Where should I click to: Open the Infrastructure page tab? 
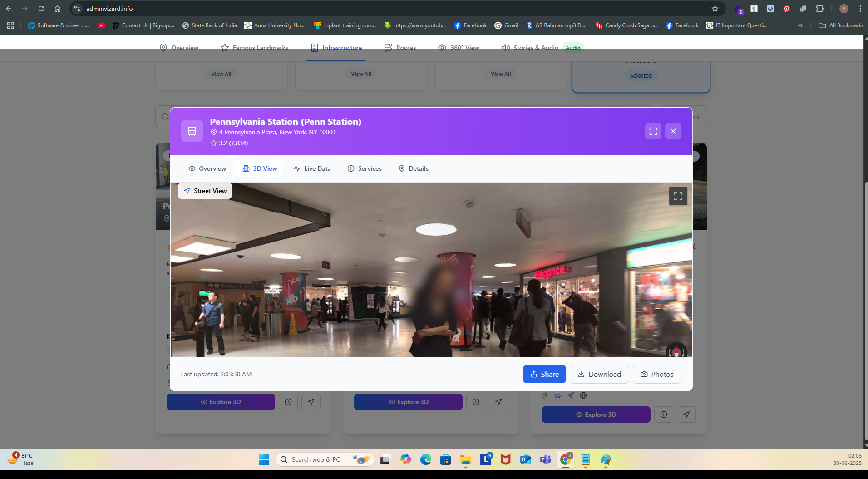(x=336, y=48)
